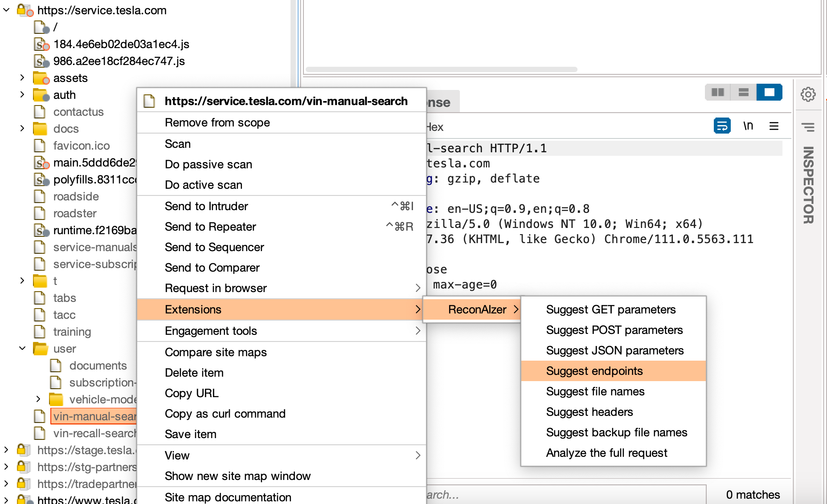The image size is (827, 504).
Task: Expand the auth folder in site map
Action: [22, 95]
